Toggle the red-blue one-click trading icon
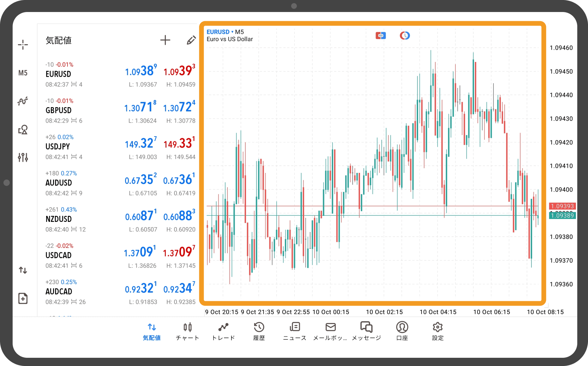The image size is (588, 366). click(381, 36)
